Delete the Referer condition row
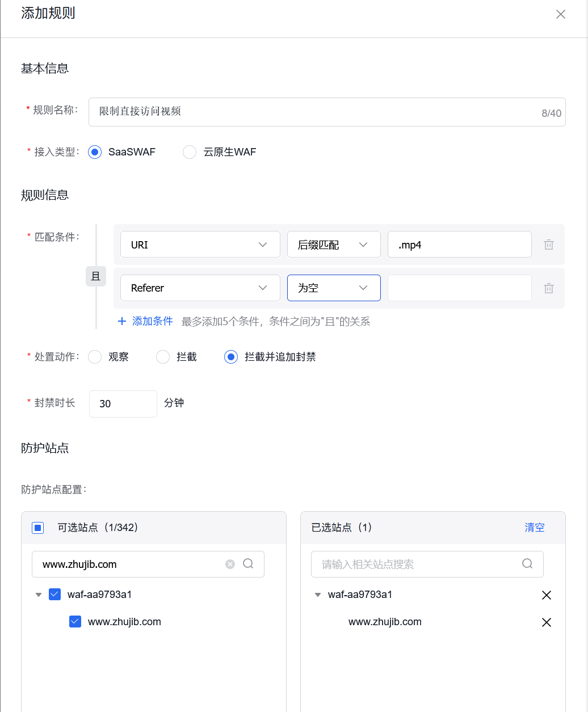The height and width of the screenshot is (712, 588). 549,288
